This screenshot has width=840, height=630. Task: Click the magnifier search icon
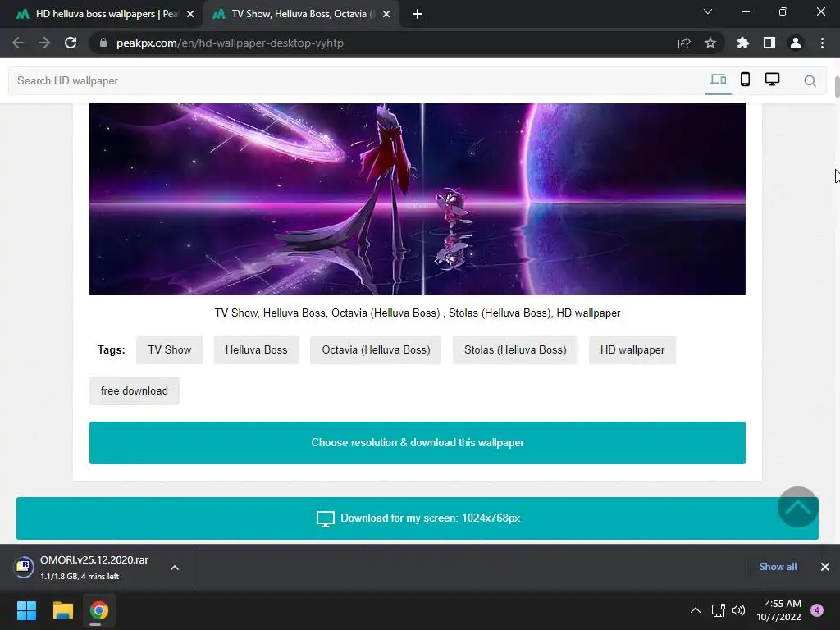pos(810,81)
